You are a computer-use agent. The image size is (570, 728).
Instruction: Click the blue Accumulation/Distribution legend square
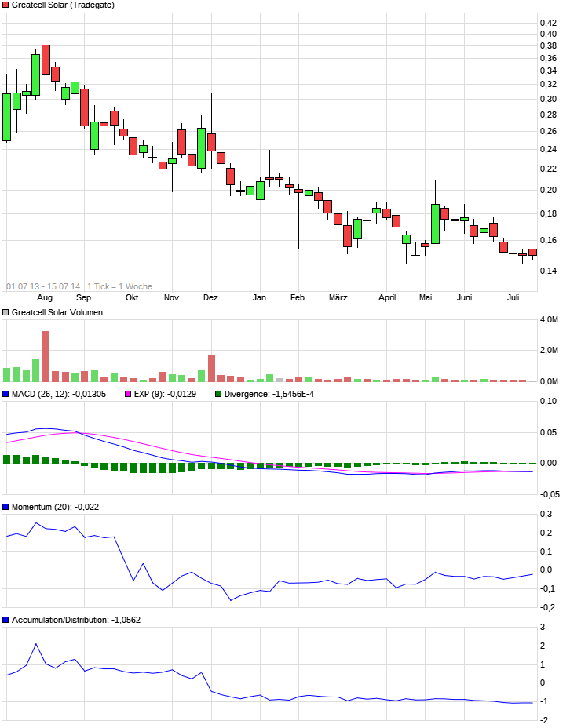click(x=5, y=620)
